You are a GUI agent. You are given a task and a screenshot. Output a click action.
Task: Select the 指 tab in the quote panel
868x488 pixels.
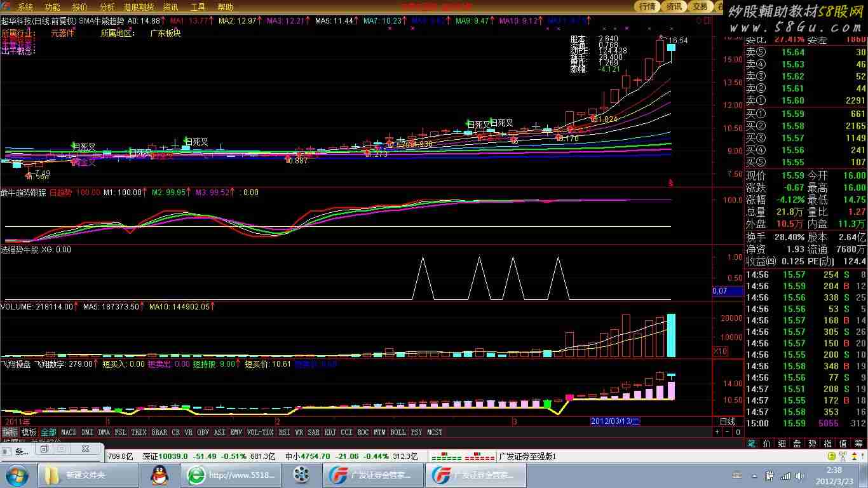coord(828,444)
